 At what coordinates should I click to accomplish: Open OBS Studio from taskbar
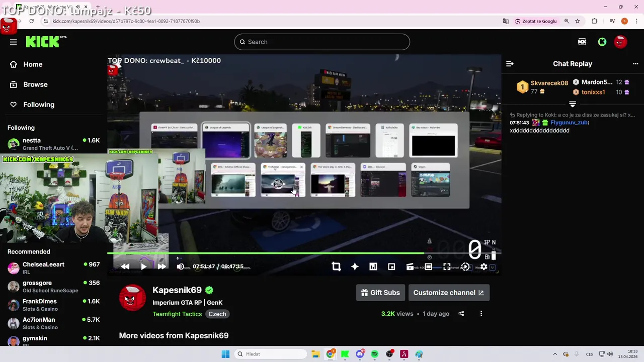tap(389, 354)
